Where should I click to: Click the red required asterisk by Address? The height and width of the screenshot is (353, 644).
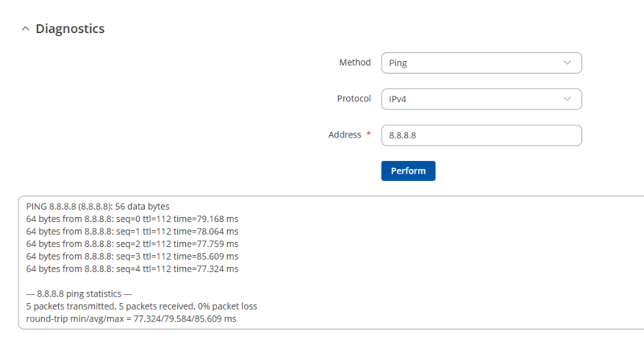[x=369, y=134]
